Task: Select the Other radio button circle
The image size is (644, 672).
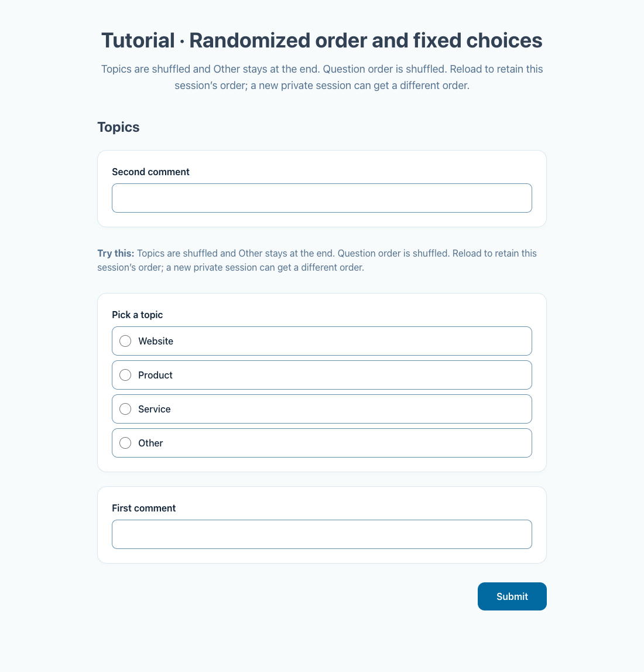Action: [125, 443]
